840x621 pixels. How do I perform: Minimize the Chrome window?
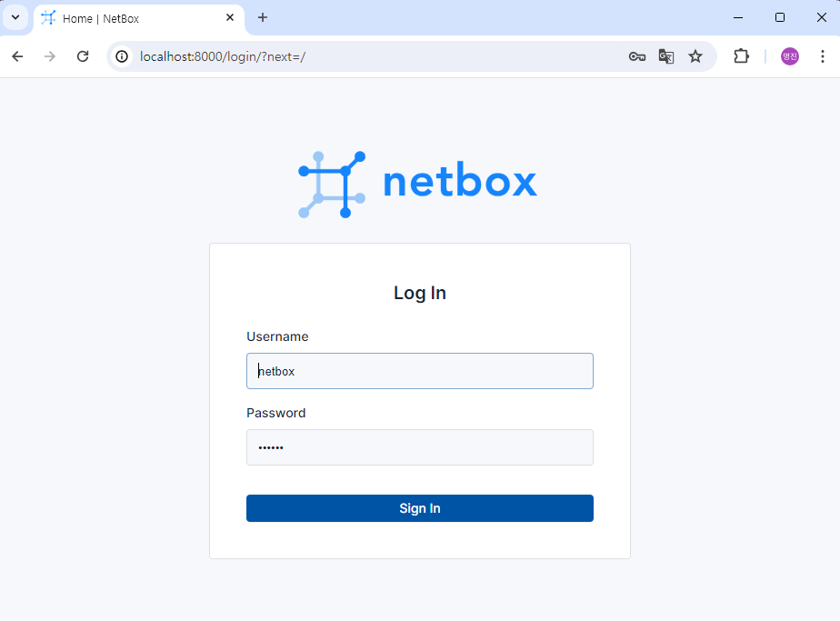(738, 17)
